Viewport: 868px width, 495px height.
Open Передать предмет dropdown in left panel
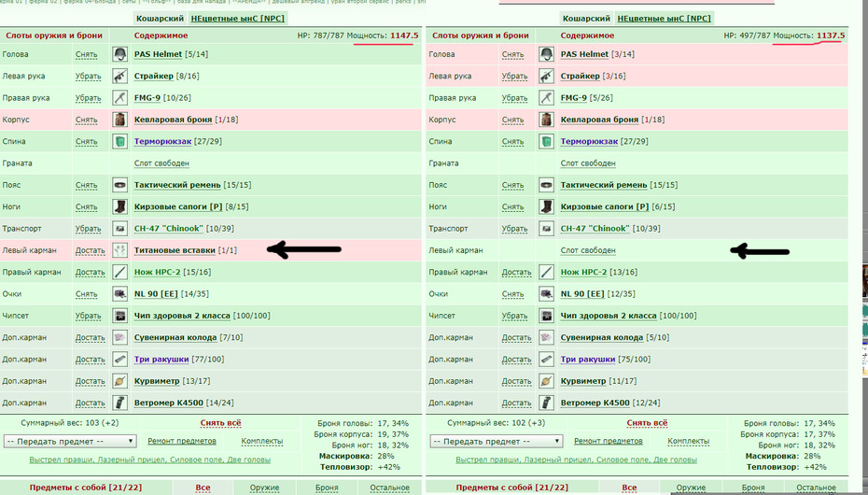[x=70, y=441]
